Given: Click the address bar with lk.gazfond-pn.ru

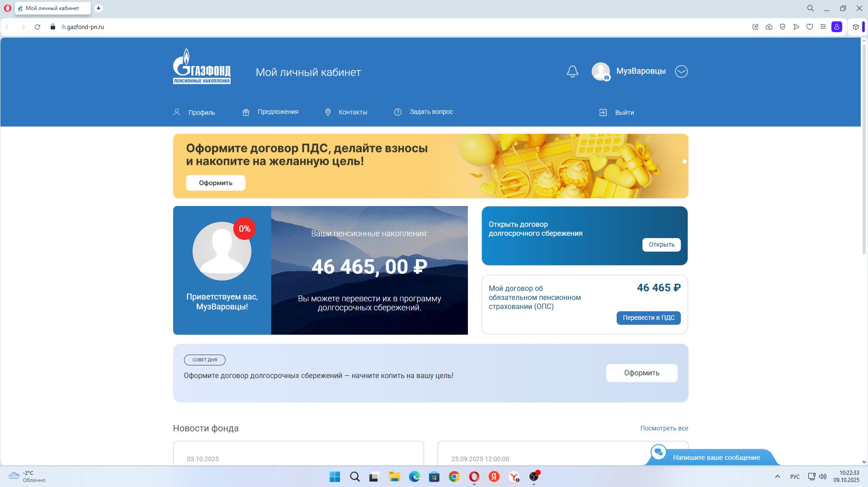Looking at the screenshot, I should [83, 27].
